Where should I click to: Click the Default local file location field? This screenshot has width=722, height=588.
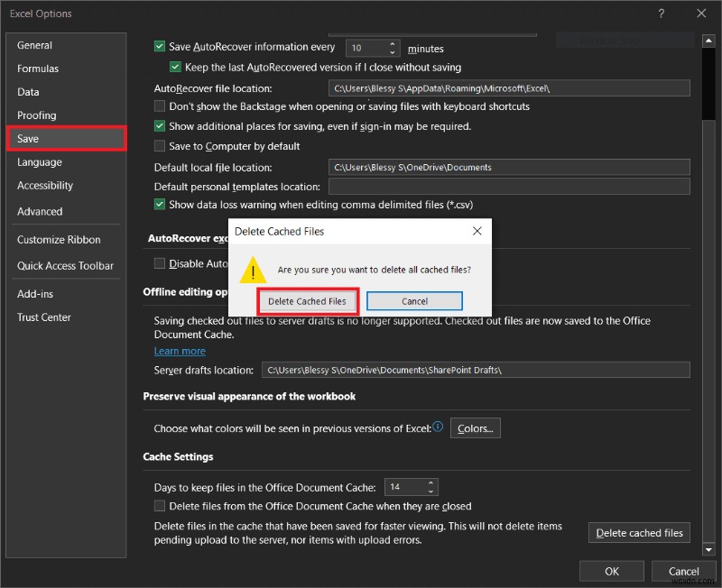tap(509, 168)
